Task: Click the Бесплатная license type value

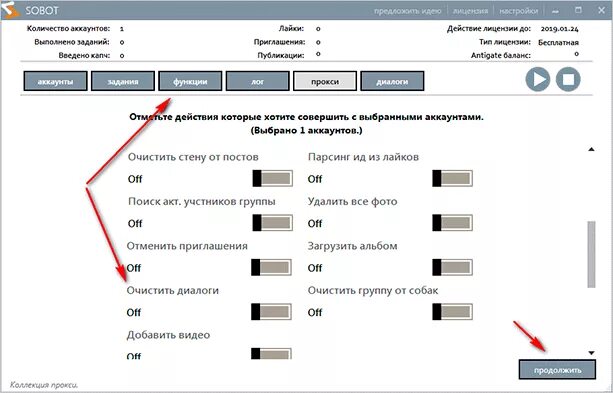Action: pos(558,42)
